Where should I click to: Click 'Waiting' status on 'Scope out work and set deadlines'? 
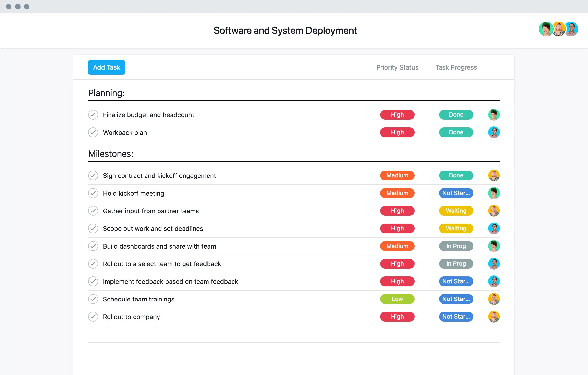455,228
